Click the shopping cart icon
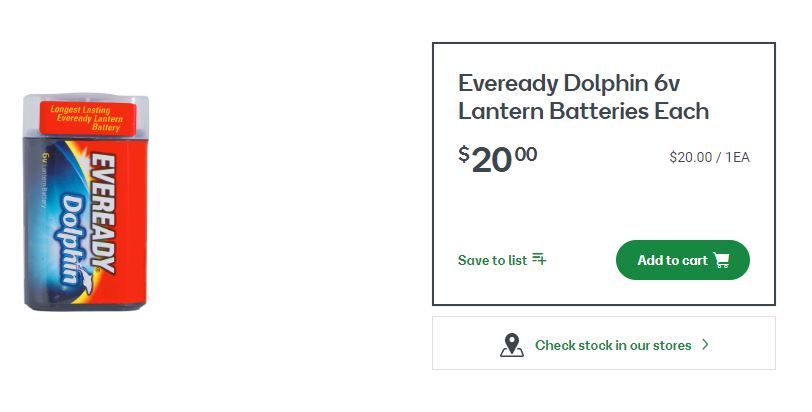This screenshot has height=412, width=812. [x=722, y=260]
